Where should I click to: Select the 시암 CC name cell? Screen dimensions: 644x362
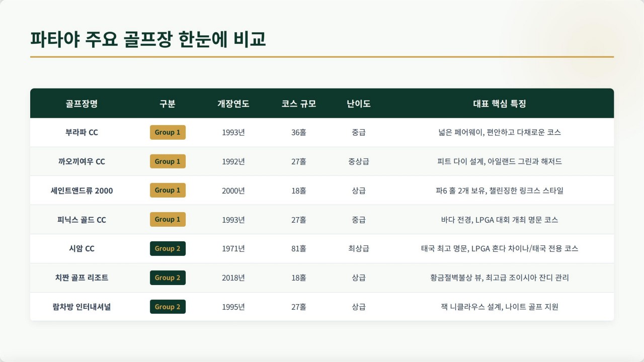point(82,248)
